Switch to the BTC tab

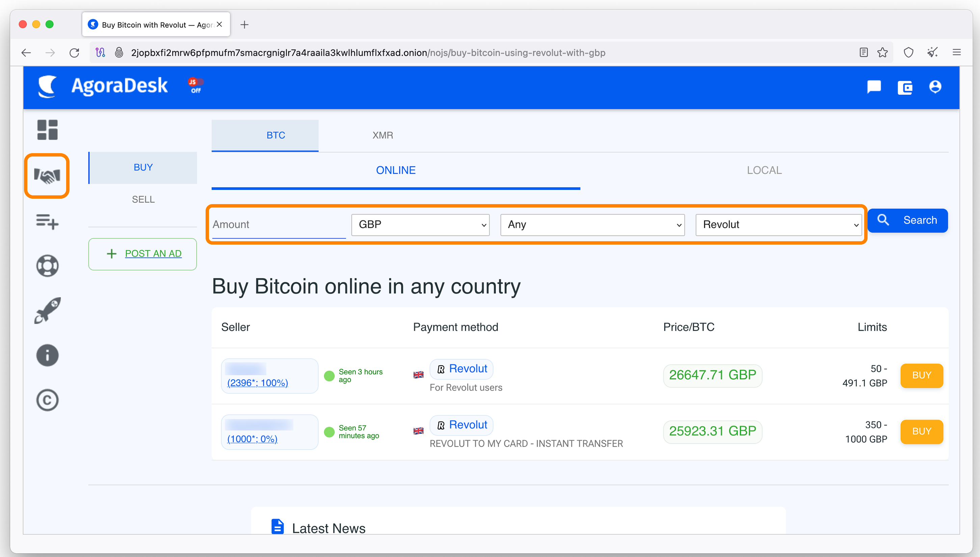265,135
